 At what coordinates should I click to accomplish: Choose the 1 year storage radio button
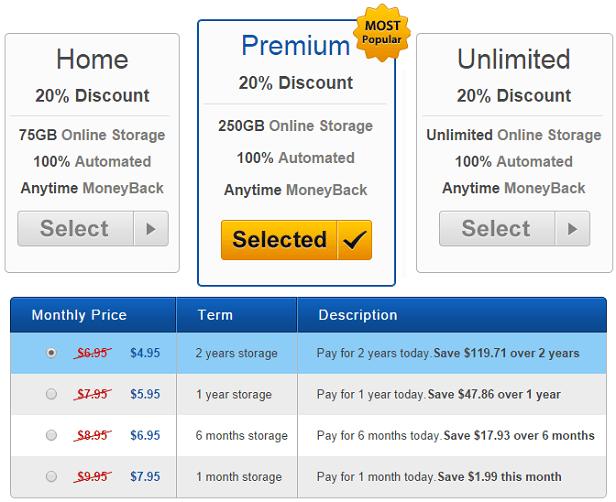tap(51, 394)
